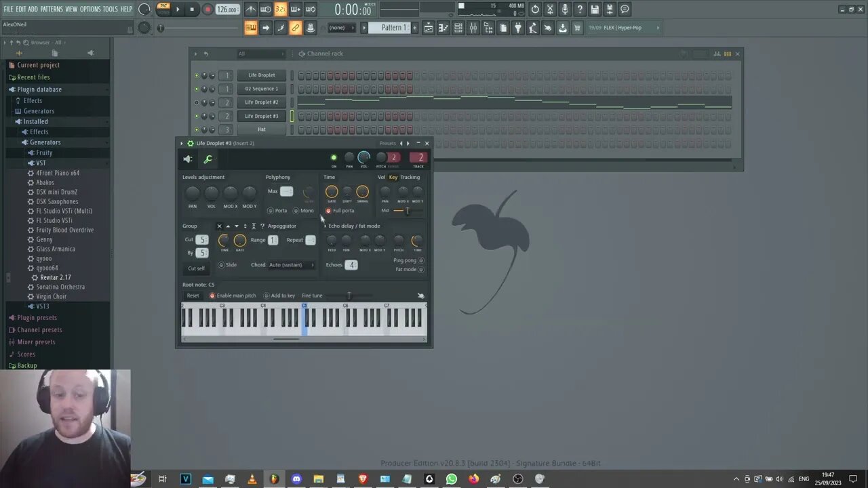Toggle the 3-2-1 countdown before recording
This screenshot has height=488, width=868.
point(280,9)
